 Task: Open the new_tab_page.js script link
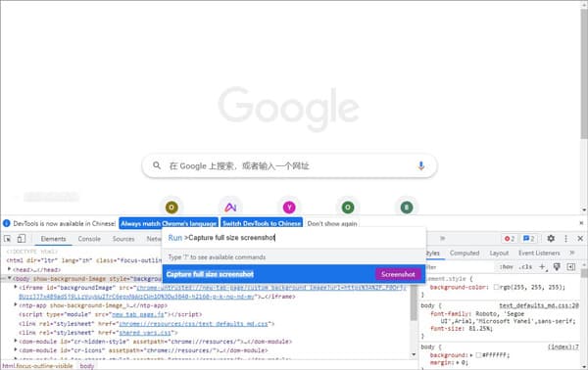click(138, 314)
